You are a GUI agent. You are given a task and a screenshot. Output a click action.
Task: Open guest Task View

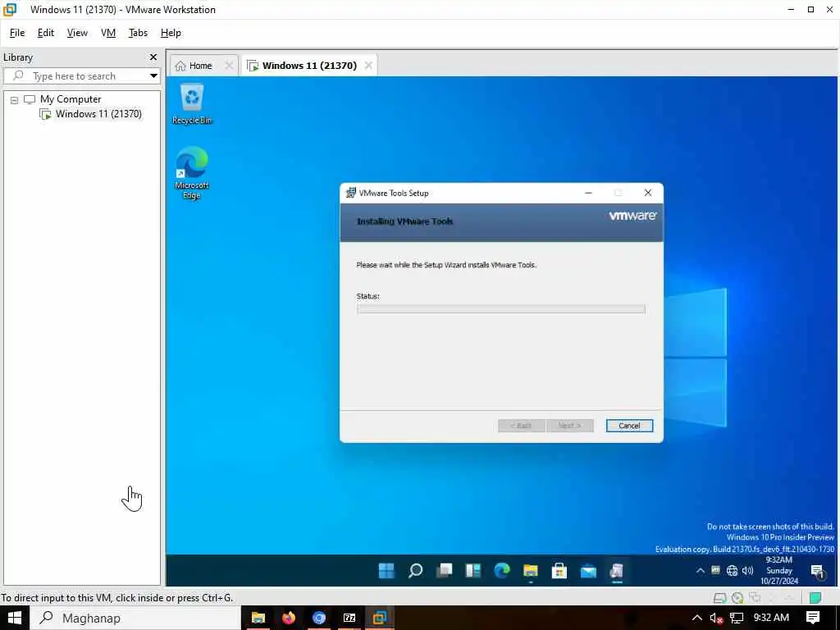coord(444,571)
